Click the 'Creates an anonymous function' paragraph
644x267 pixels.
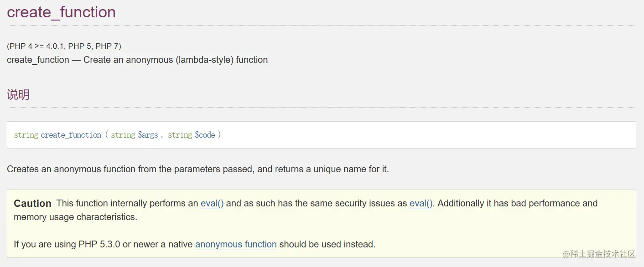[198, 169]
